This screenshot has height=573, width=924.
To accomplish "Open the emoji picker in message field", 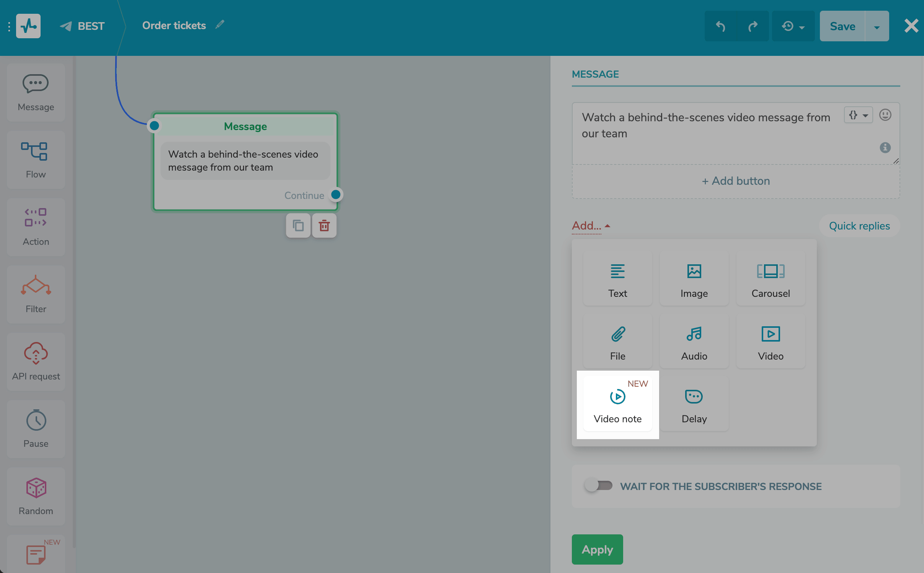I will pyautogui.click(x=885, y=115).
